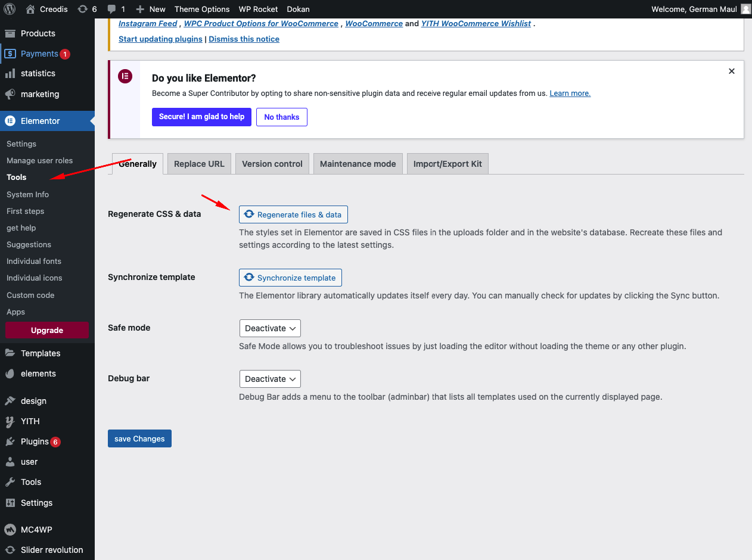Open the YITH WooCommerce Wishlist link
The image size is (752, 560).
click(x=476, y=23)
